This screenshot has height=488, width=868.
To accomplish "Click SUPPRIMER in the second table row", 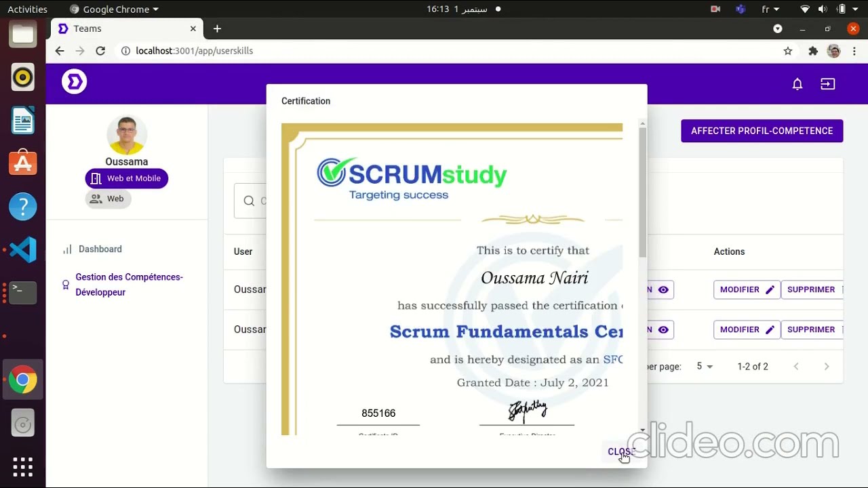I will point(812,329).
